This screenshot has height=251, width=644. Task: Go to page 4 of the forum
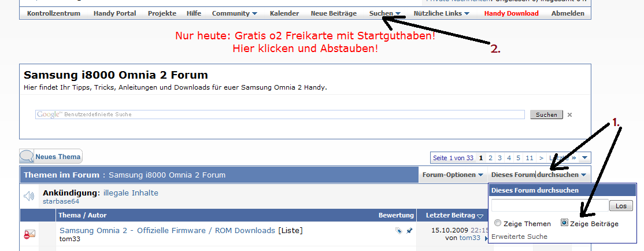tap(509, 158)
